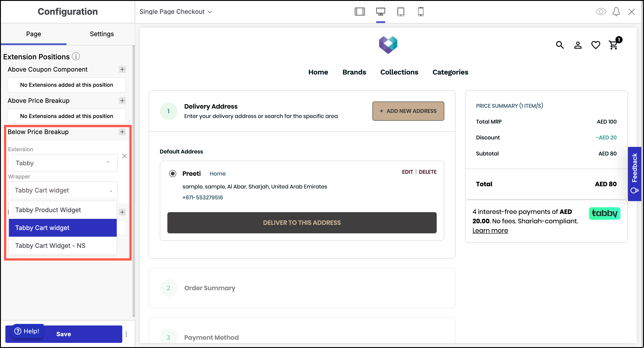
Task: Click the plus icon beside the wrapper list
Action: (x=122, y=212)
